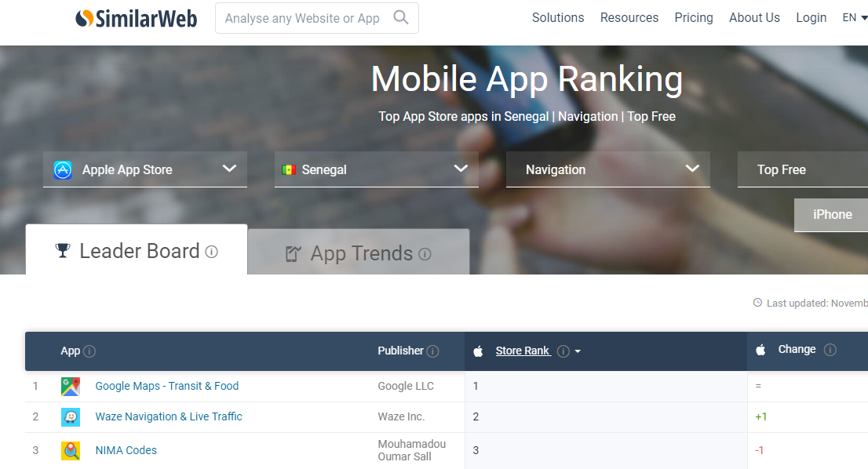868x469 pixels.
Task: Open the EN language selector
Action: point(855,18)
